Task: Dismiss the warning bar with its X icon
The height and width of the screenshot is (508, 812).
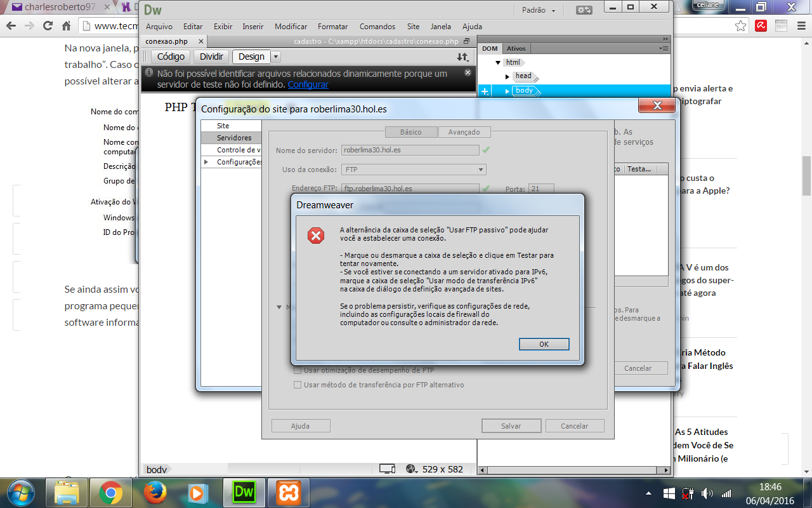Action: pyautogui.click(x=468, y=72)
